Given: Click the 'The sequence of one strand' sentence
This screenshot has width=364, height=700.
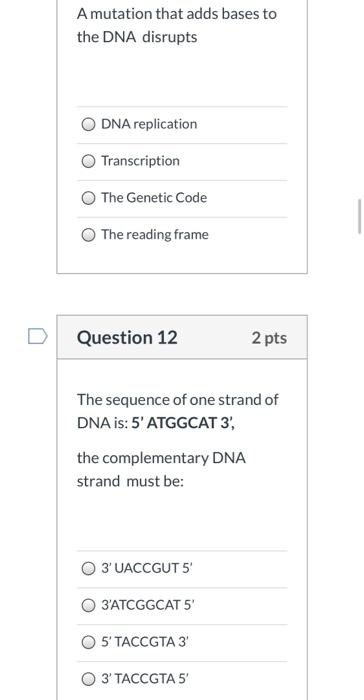Looking at the screenshot, I should (178, 411).
